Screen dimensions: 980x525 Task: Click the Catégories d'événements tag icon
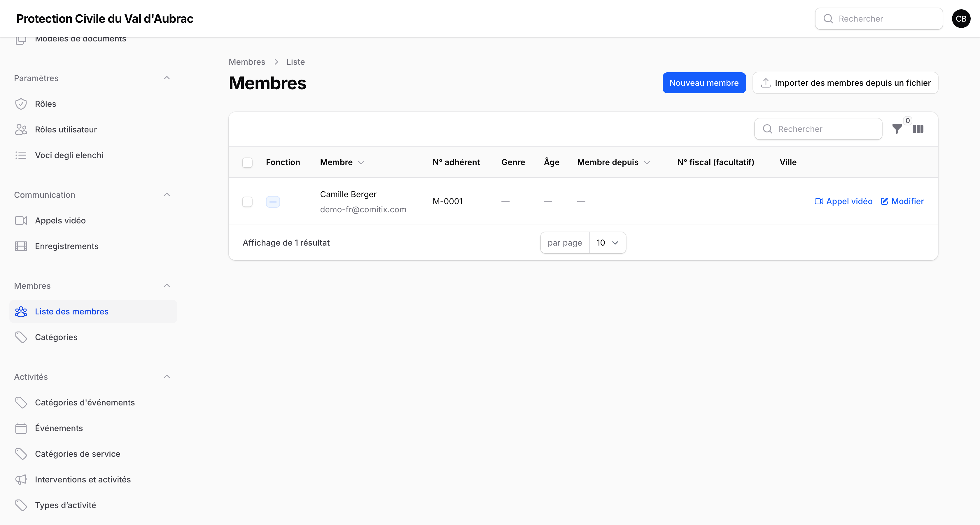21,402
